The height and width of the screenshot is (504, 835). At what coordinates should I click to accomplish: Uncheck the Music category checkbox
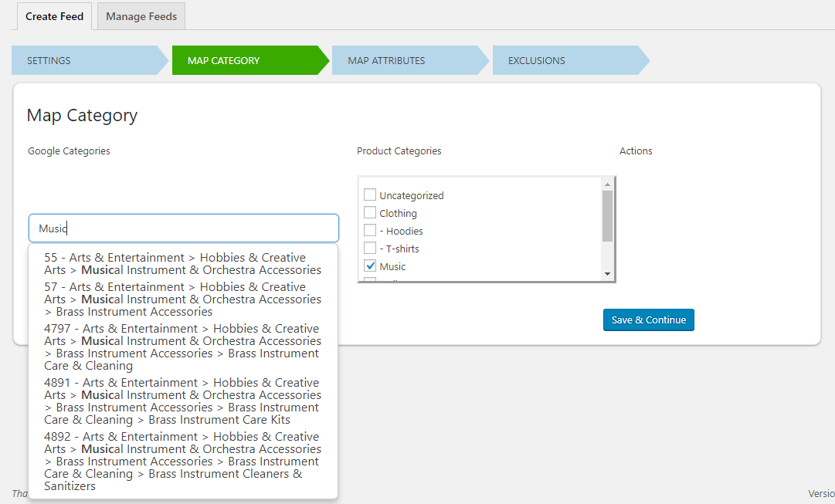[x=369, y=266]
